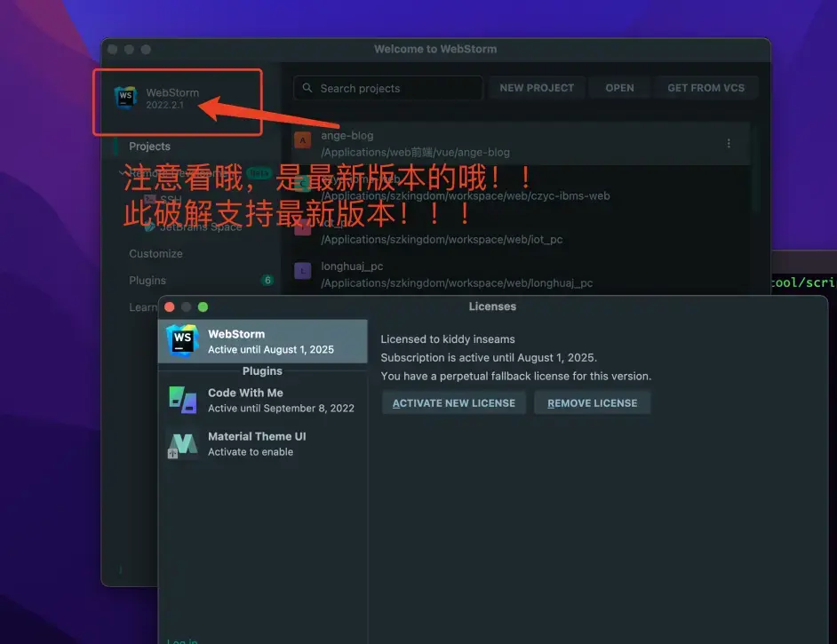Open the more options menu for ange-blog
This screenshot has height=644, width=837.
click(728, 144)
